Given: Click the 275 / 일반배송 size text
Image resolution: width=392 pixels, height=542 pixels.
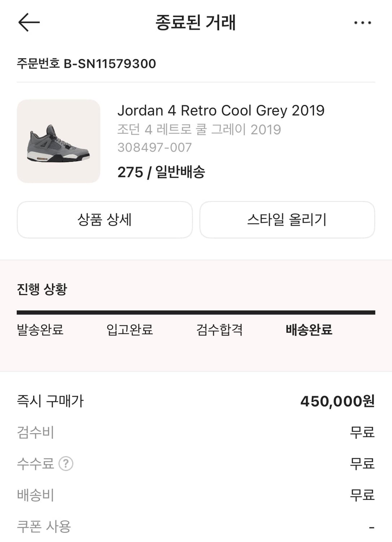Looking at the screenshot, I should tap(161, 172).
